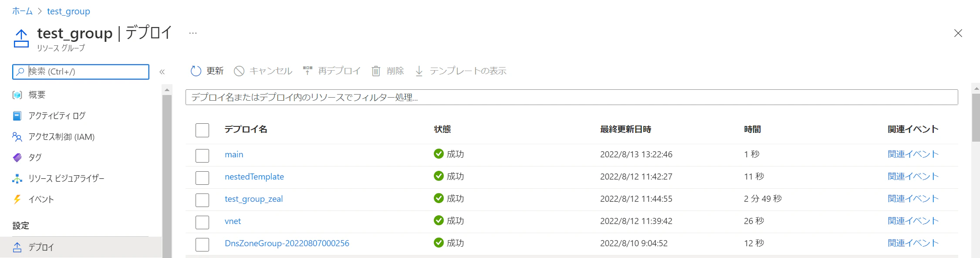Click the タグ tag icon
The height and width of the screenshot is (258, 980).
click(x=17, y=157)
